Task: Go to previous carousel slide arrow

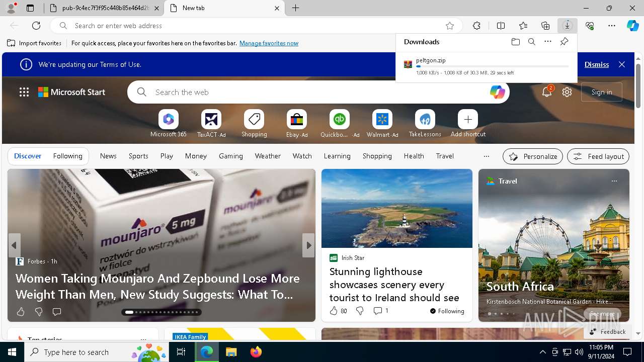Action: point(14,245)
